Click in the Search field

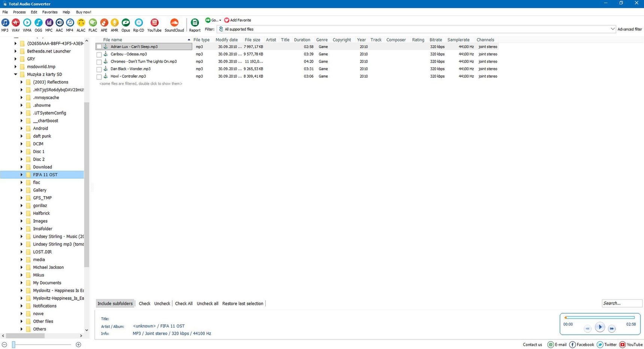click(x=622, y=303)
